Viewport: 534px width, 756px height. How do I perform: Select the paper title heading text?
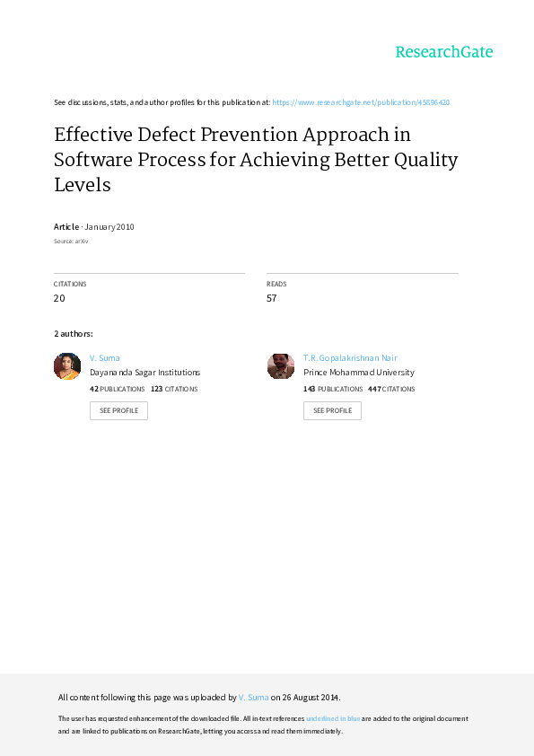point(256,160)
